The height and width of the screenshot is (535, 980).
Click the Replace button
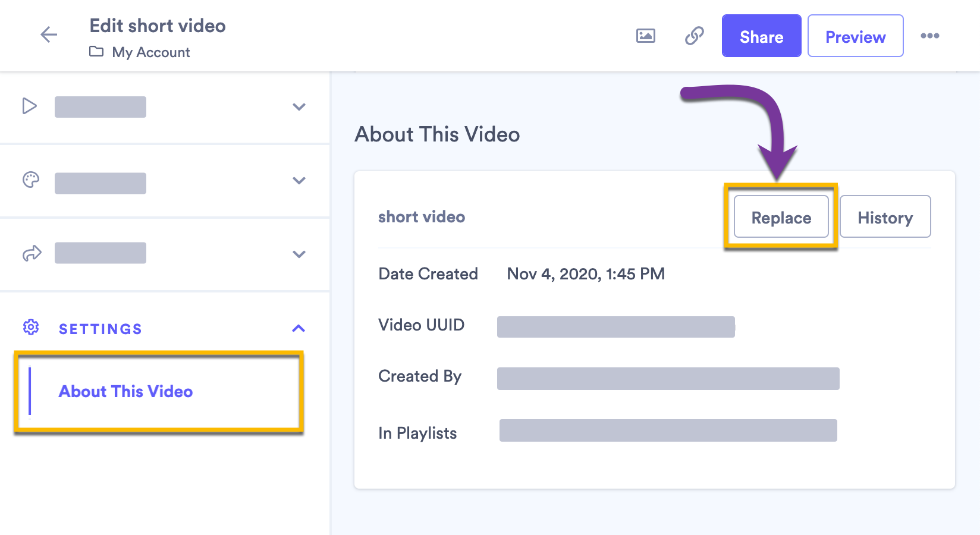point(781,217)
